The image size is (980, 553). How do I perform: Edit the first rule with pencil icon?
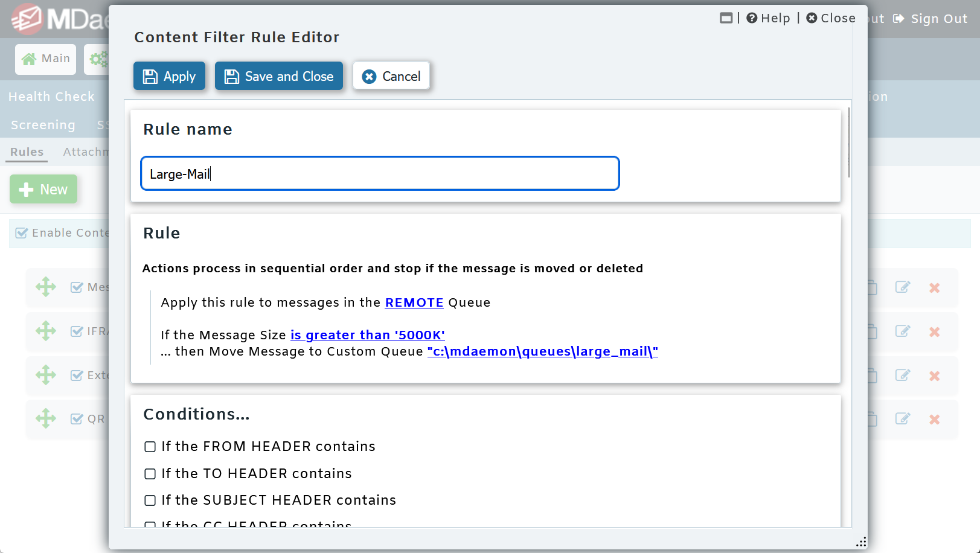click(x=903, y=287)
